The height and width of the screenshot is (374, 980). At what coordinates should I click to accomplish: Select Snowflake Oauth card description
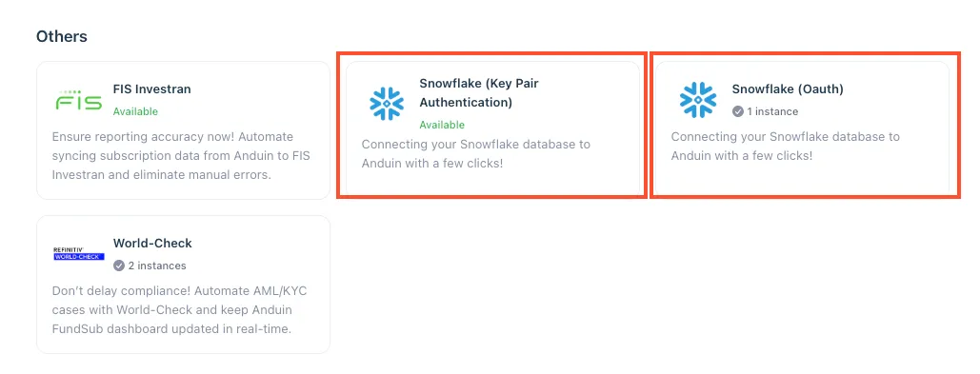[x=786, y=147]
